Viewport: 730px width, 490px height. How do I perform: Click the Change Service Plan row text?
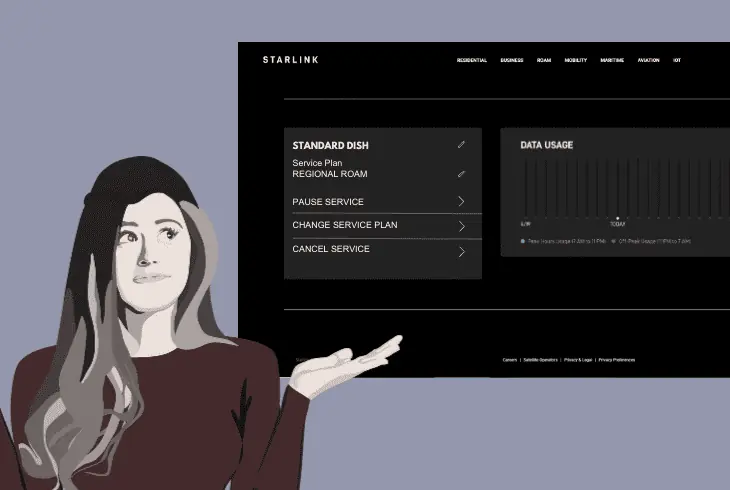coord(345,225)
